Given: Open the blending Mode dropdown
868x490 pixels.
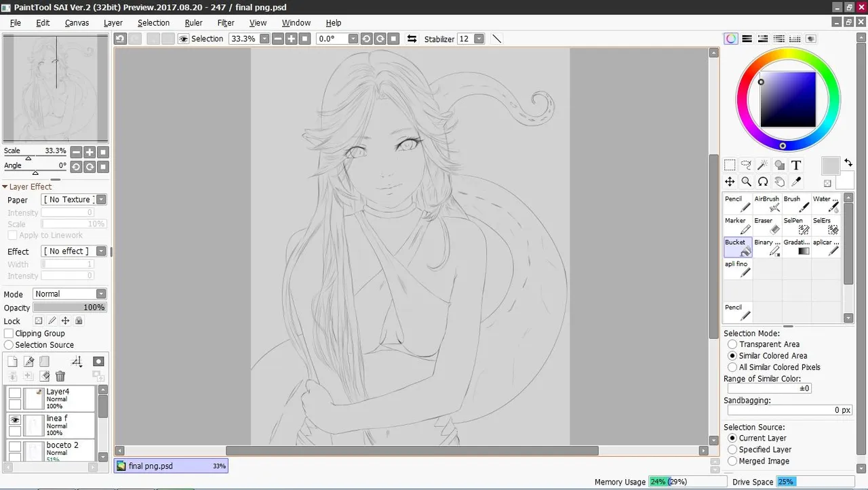Looking at the screenshot, I should pyautogui.click(x=102, y=293).
